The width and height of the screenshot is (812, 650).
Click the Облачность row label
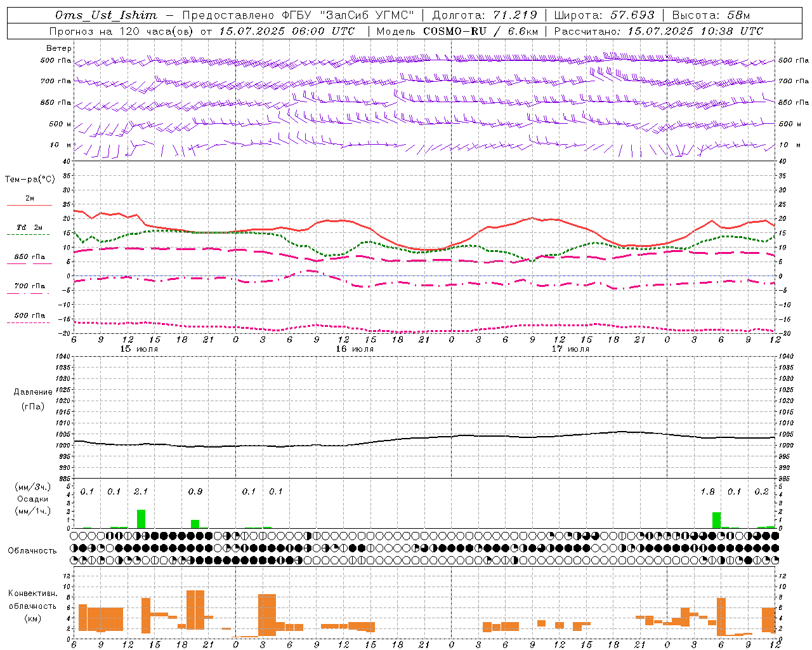[32, 551]
